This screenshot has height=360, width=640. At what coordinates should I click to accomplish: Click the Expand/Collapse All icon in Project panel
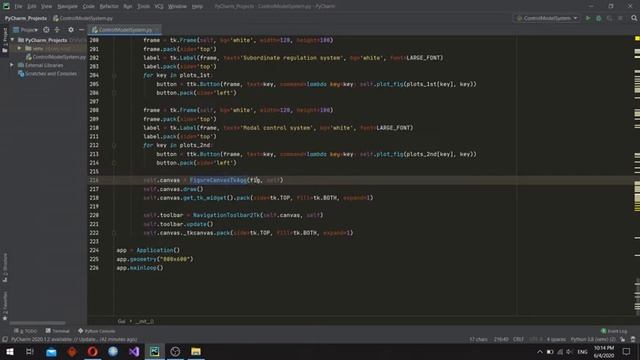[57, 30]
